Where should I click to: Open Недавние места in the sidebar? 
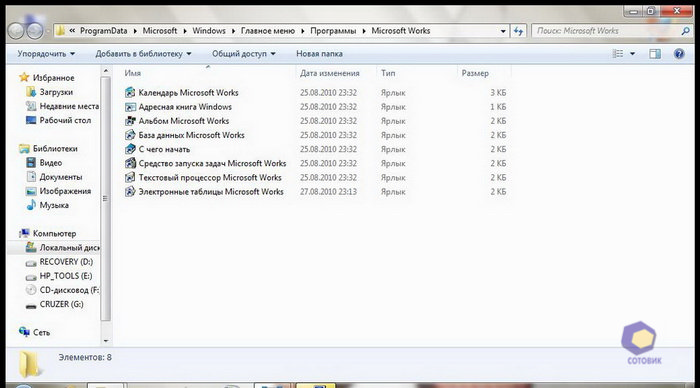pyautogui.click(x=69, y=106)
